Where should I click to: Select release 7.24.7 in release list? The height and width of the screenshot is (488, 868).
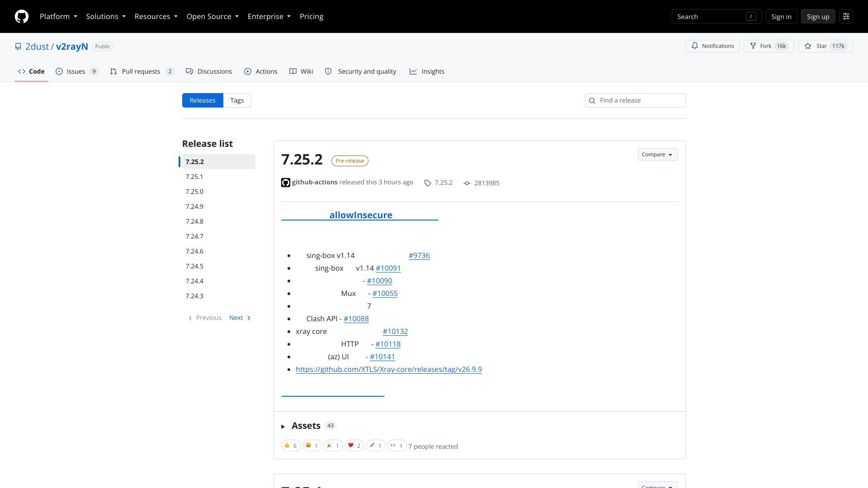pos(219,236)
